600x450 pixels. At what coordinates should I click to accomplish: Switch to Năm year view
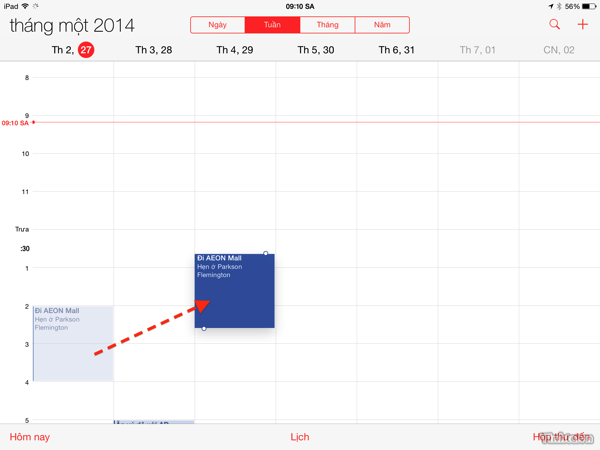pos(382,25)
